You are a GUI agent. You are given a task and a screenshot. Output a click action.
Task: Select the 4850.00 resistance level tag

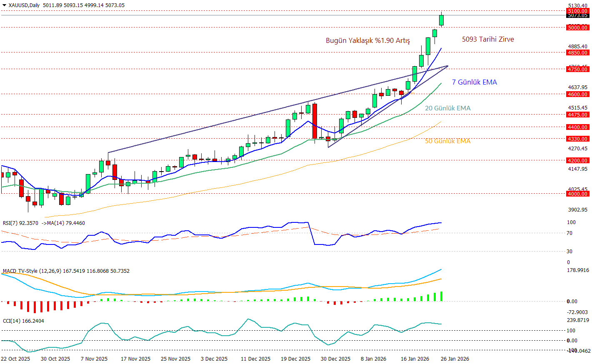coord(577,52)
